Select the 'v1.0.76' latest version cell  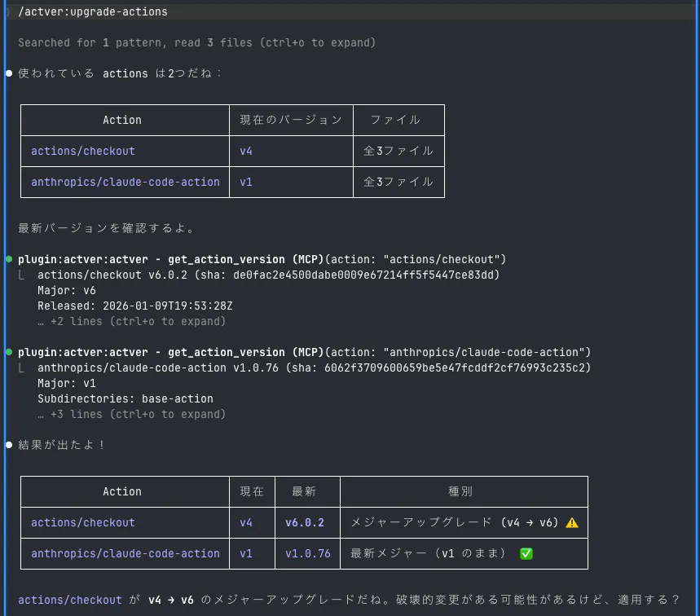pyautogui.click(x=308, y=553)
